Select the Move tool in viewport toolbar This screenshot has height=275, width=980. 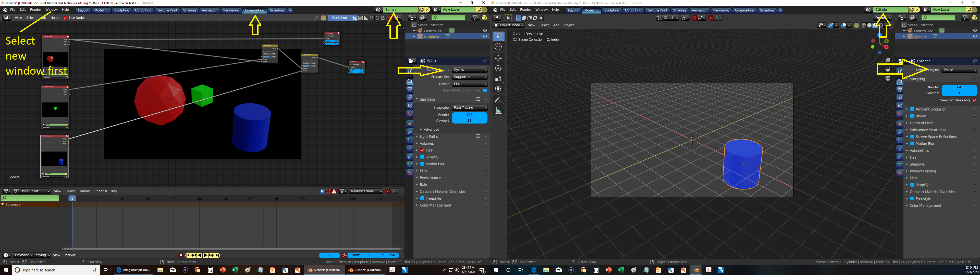(498, 58)
